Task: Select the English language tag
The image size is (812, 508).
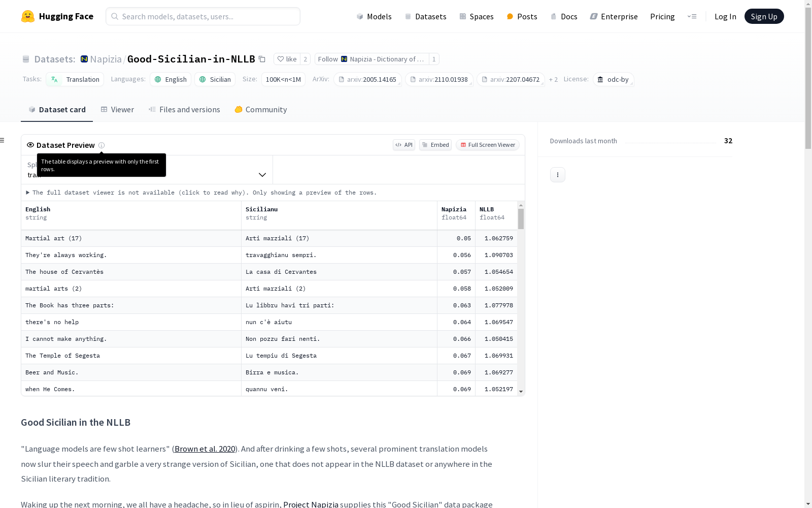Action: pos(171,79)
